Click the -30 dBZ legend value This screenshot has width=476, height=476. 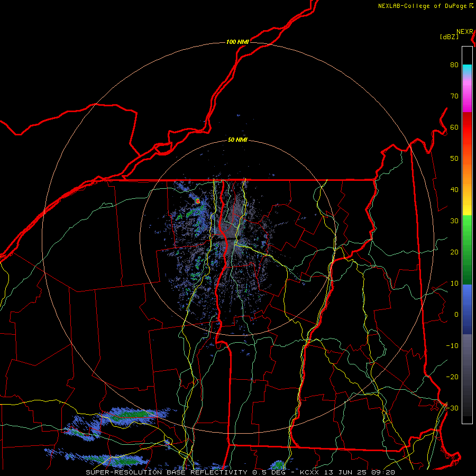pyautogui.click(x=452, y=408)
